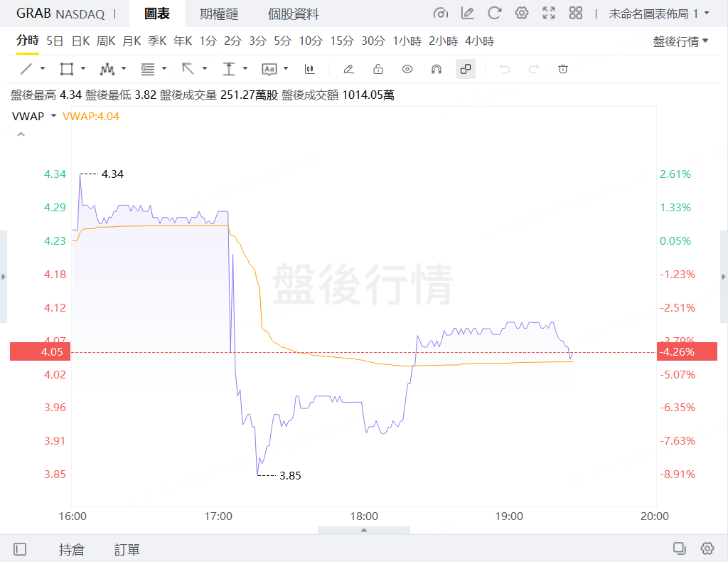Viewport: 728px width, 562px height.
Task: Select the 4小時 interval
Action: click(x=480, y=41)
